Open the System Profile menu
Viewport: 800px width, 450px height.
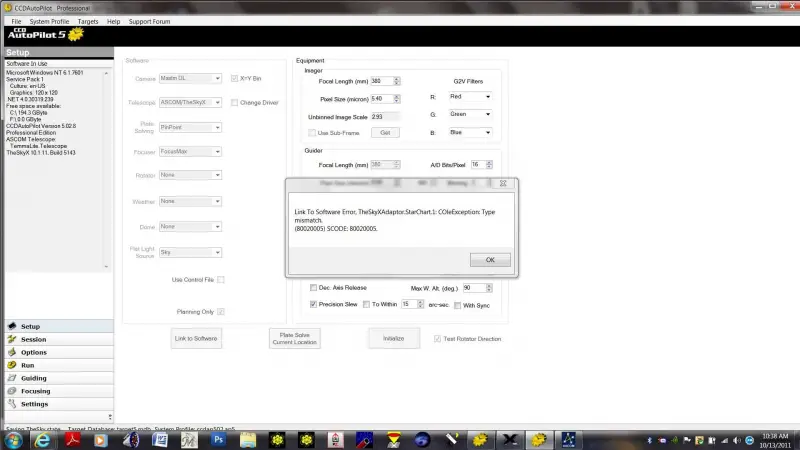[x=49, y=21]
